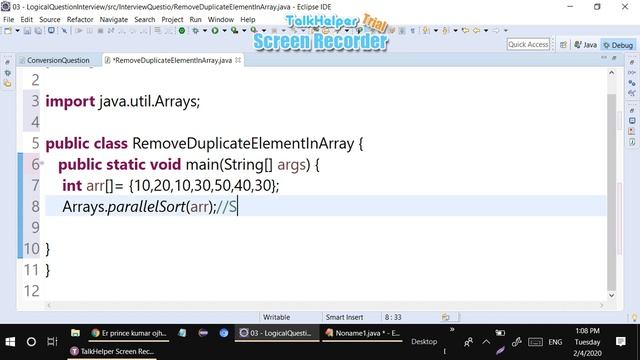Click the Quick Access search field

528,44
